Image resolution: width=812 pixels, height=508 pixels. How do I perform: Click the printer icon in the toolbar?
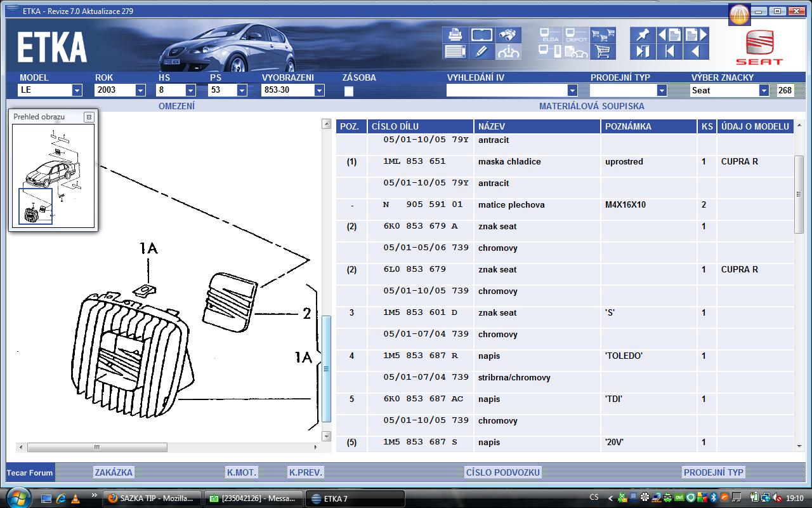click(x=454, y=35)
